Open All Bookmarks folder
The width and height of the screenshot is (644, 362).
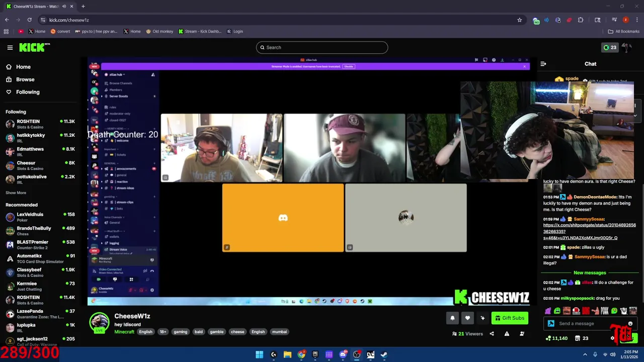coord(623,31)
